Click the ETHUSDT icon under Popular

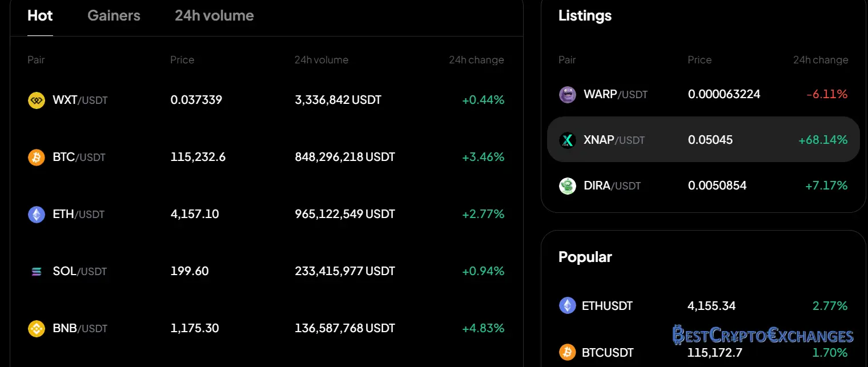point(567,306)
